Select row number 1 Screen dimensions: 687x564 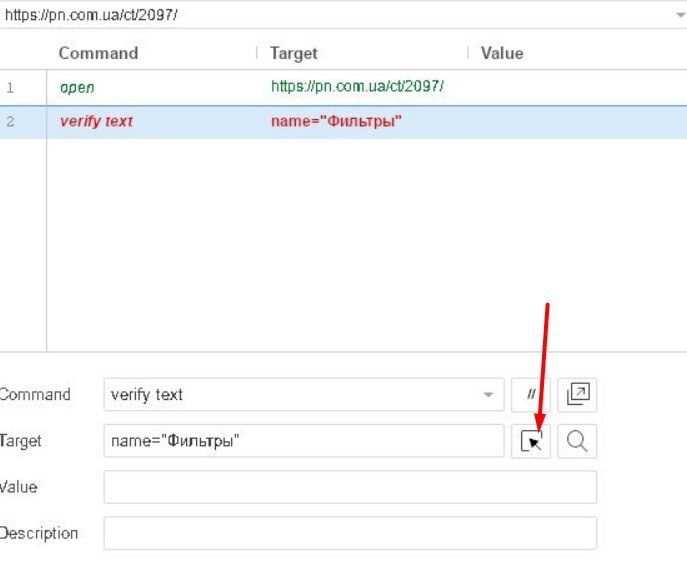tap(10, 88)
